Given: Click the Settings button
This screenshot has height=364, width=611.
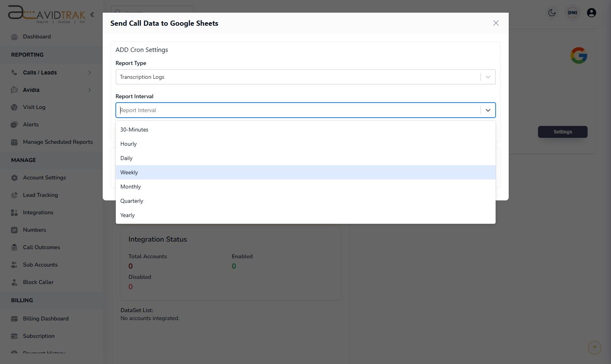Looking at the screenshot, I should point(562,132).
